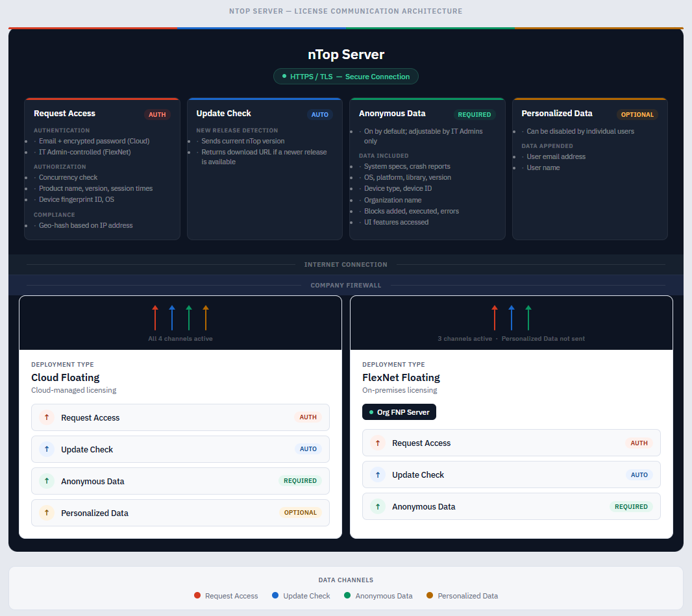Viewport: 692px width, 616px height.
Task: Click blue channel arrow above 'All 4 channels active'
Action: pos(172,317)
